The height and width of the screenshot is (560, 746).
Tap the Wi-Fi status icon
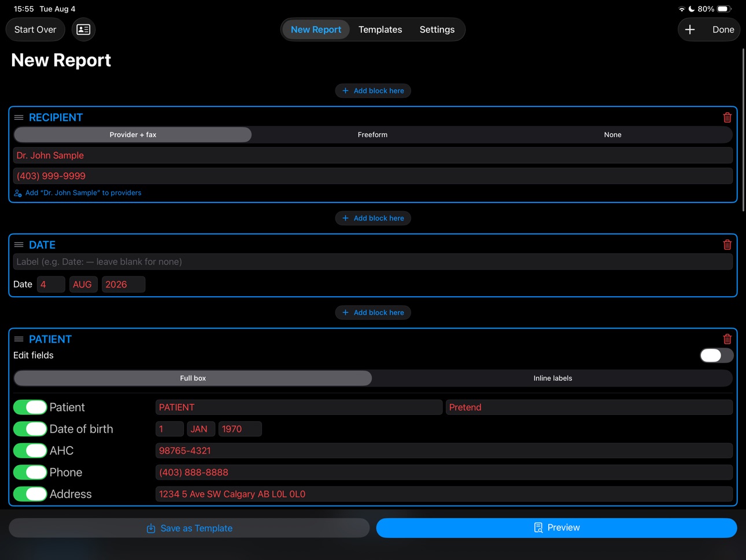point(682,9)
